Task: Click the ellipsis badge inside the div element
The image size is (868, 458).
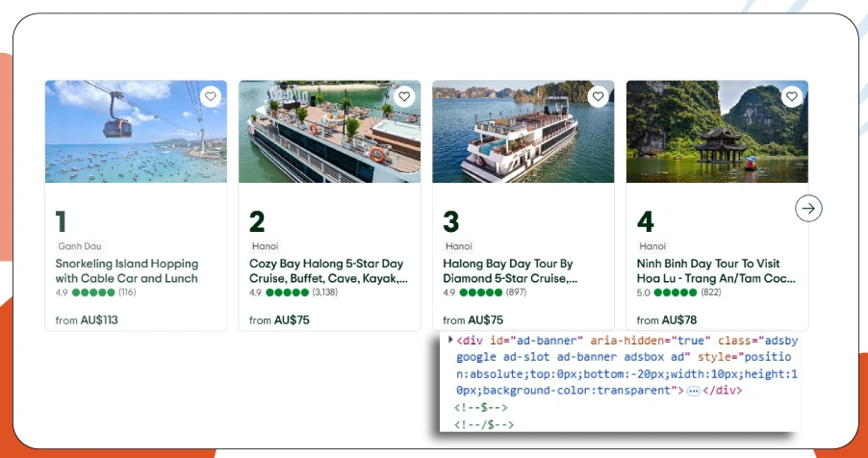Action: click(x=693, y=392)
